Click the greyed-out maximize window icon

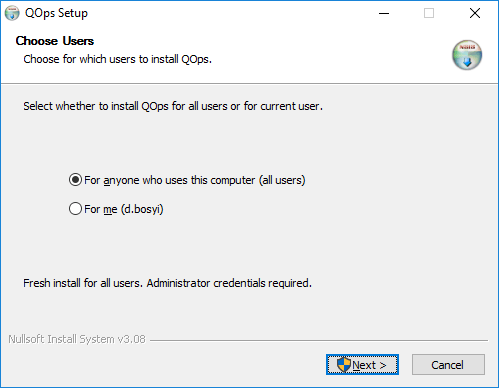coord(429,13)
